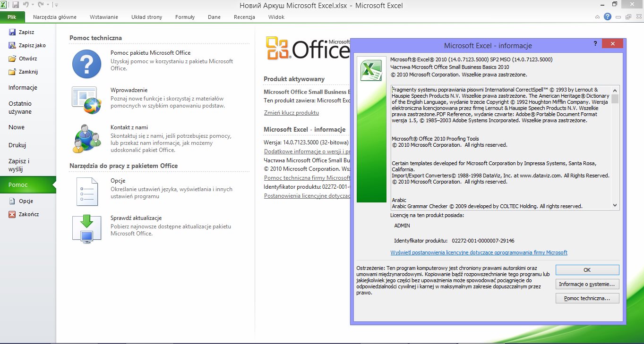Switch to the Formuły ribbon tab
The height and width of the screenshot is (344, 644).
point(185,17)
